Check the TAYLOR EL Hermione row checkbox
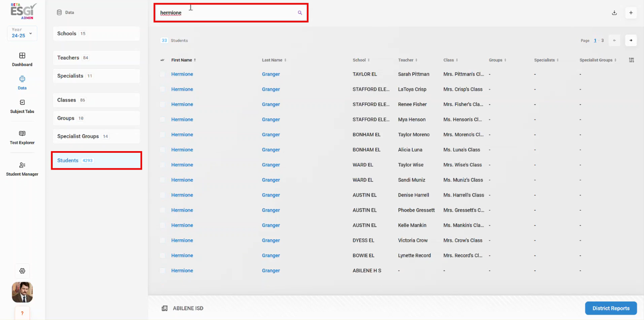This screenshot has height=320, width=644. tap(162, 74)
